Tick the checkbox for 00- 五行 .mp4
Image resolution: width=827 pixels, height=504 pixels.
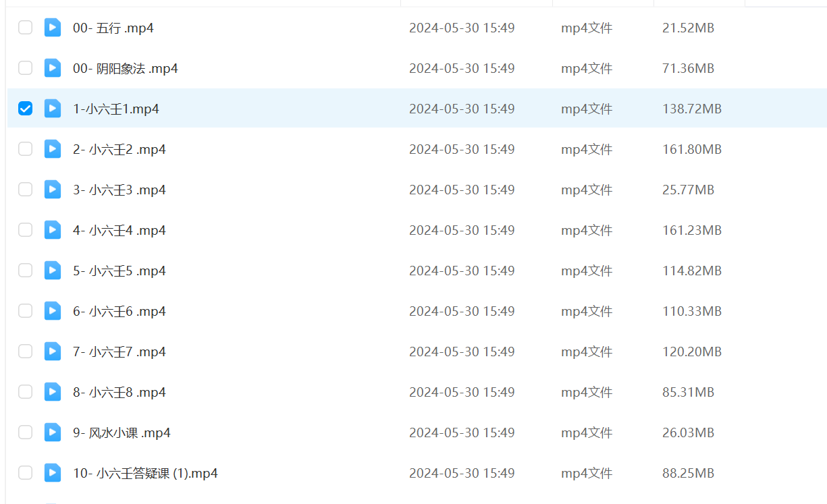click(25, 28)
